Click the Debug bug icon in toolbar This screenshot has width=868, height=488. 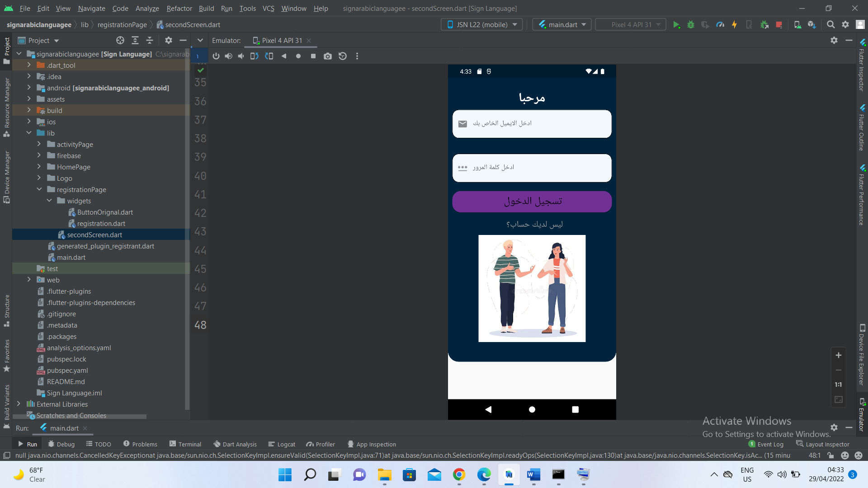tap(690, 25)
